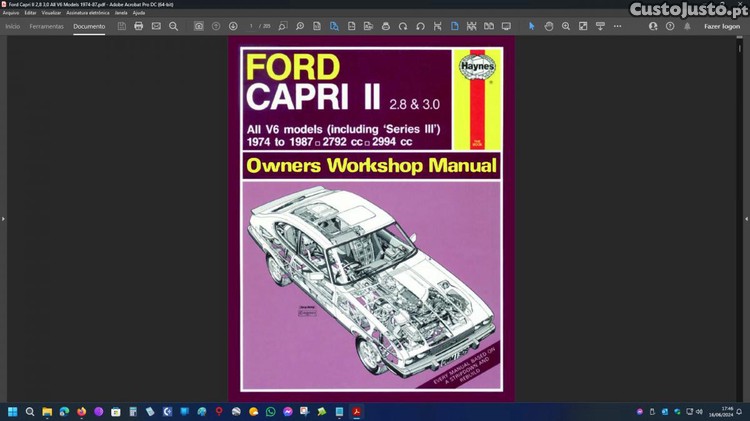
Task: Rotate page clockwise icon
Action: 404,26
